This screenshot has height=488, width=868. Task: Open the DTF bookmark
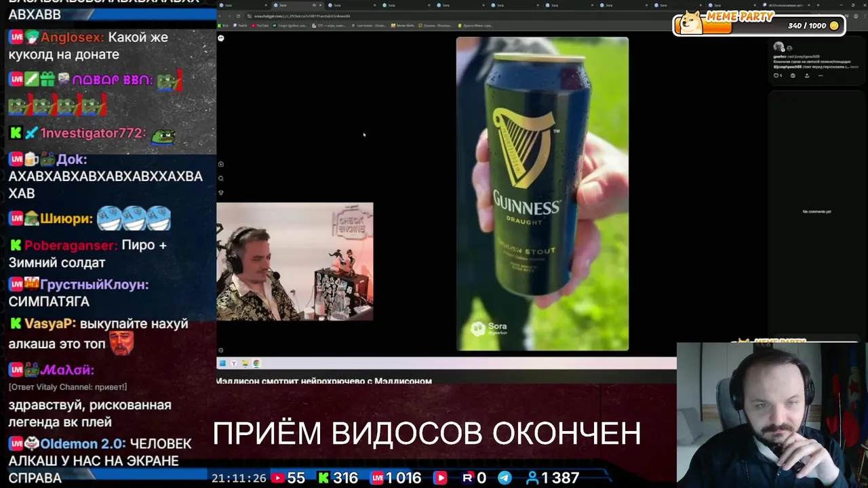pos(330,26)
